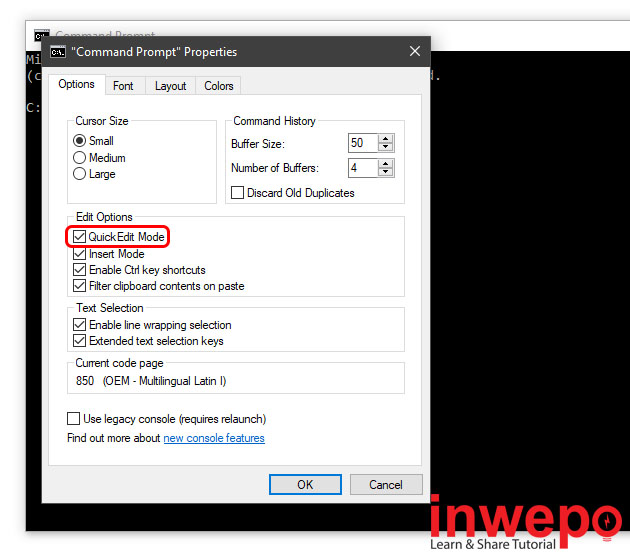Toggle QuickEdit Mode checkbox

[x=80, y=237]
